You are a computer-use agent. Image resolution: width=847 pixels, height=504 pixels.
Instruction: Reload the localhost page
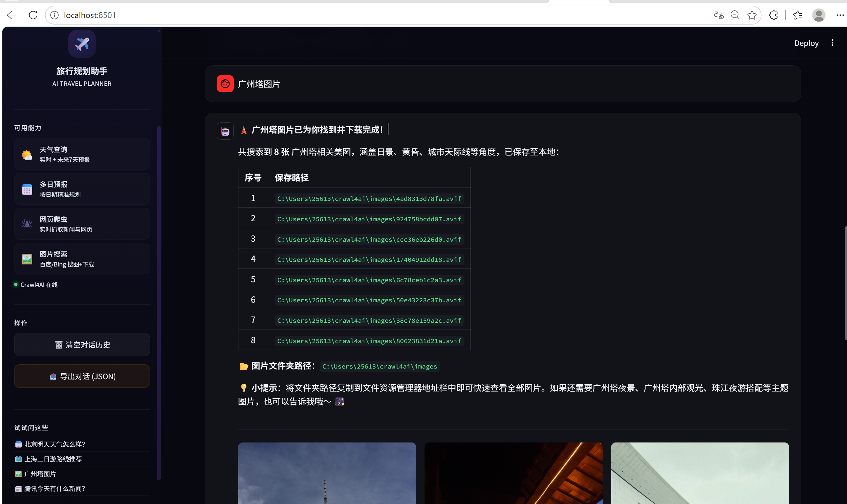click(x=33, y=15)
